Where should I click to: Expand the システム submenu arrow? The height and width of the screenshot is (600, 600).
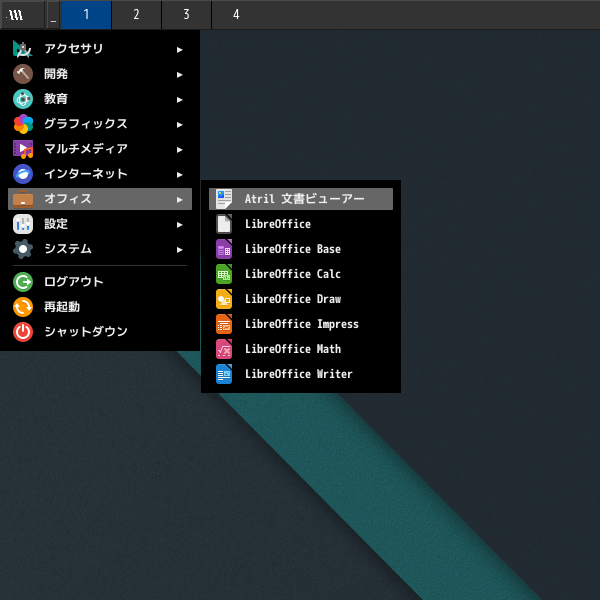pos(180,249)
